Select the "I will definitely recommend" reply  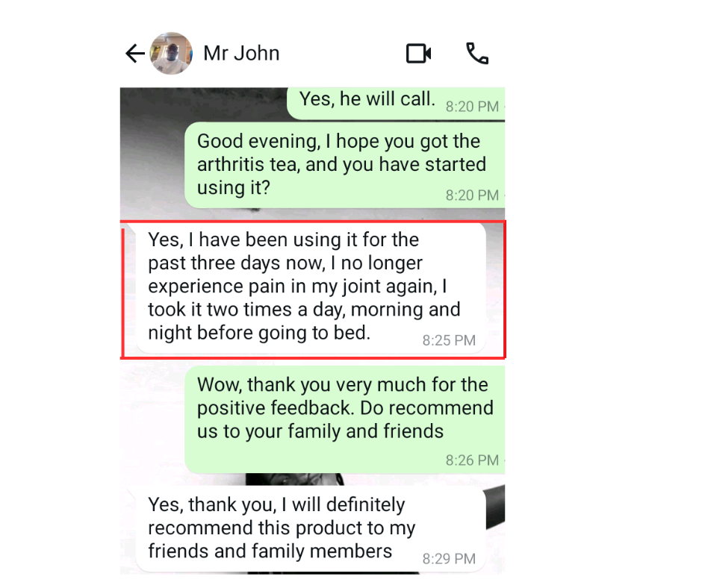[311, 531]
